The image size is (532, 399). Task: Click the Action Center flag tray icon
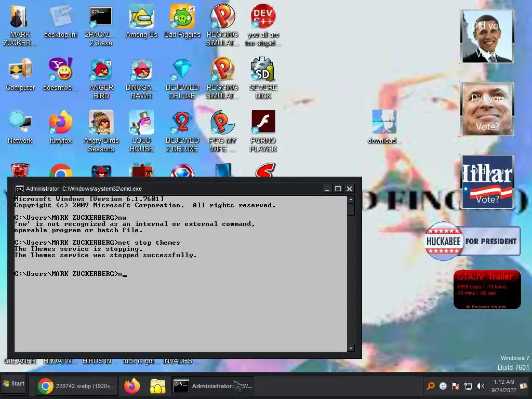(455, 386)
